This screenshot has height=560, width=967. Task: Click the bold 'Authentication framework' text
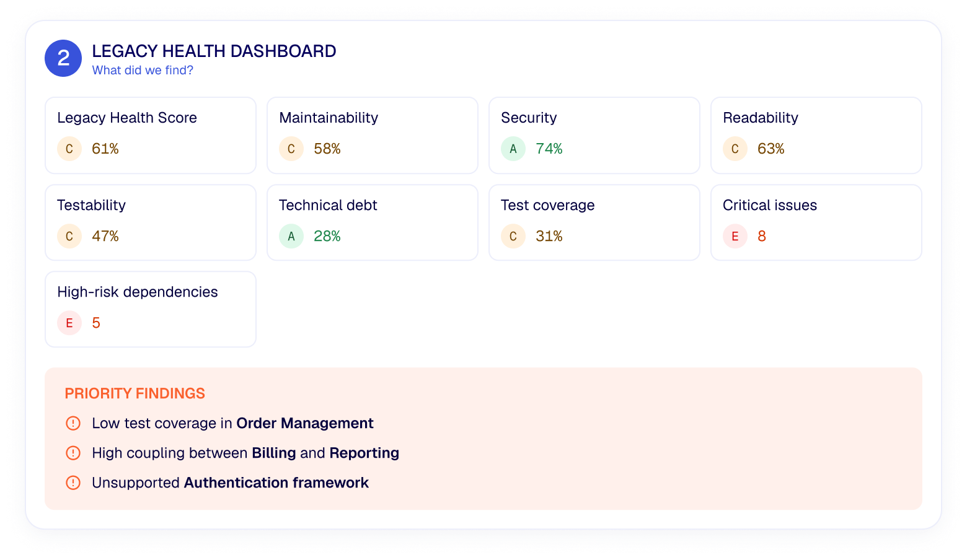276,483
